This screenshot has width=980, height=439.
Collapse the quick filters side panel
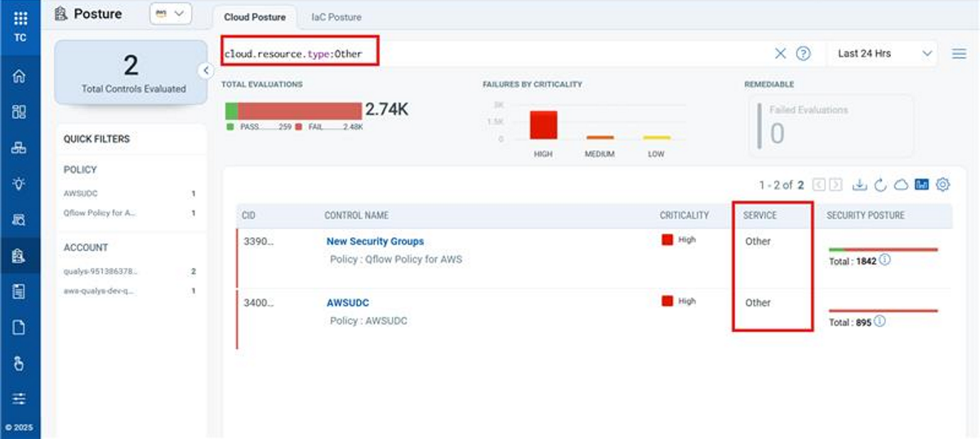tap(206, 70)
